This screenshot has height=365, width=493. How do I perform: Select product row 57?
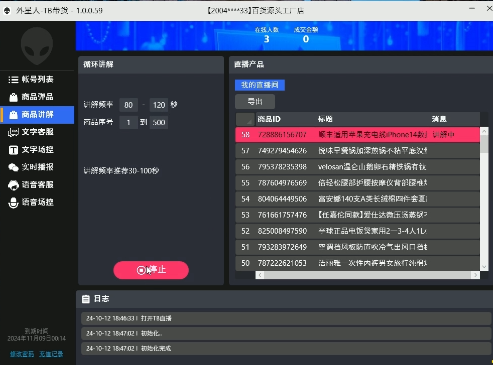tap(357, 151)
